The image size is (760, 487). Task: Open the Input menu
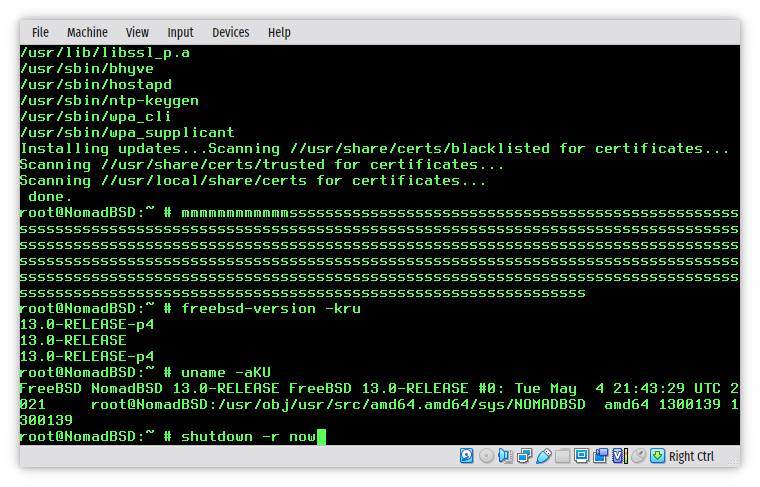pyautogui.click(x=180, y=32)
